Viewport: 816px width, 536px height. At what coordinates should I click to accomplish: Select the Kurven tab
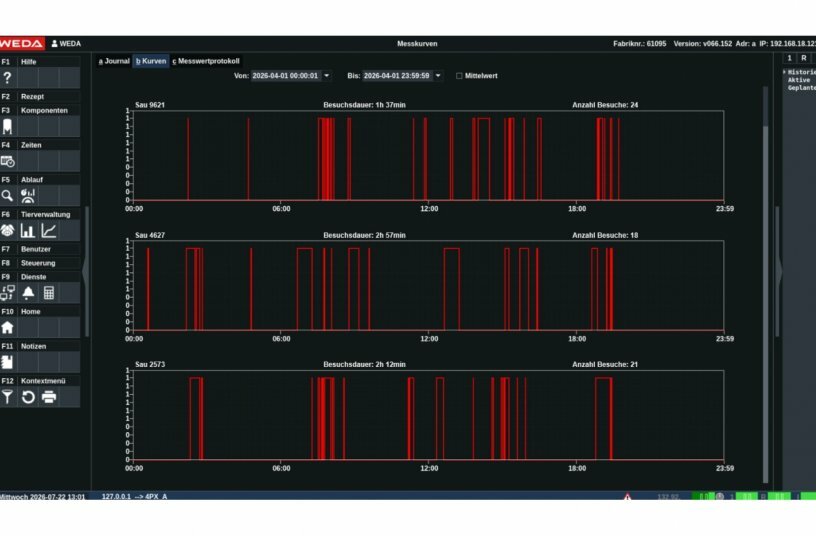click(x=151, y=61)
